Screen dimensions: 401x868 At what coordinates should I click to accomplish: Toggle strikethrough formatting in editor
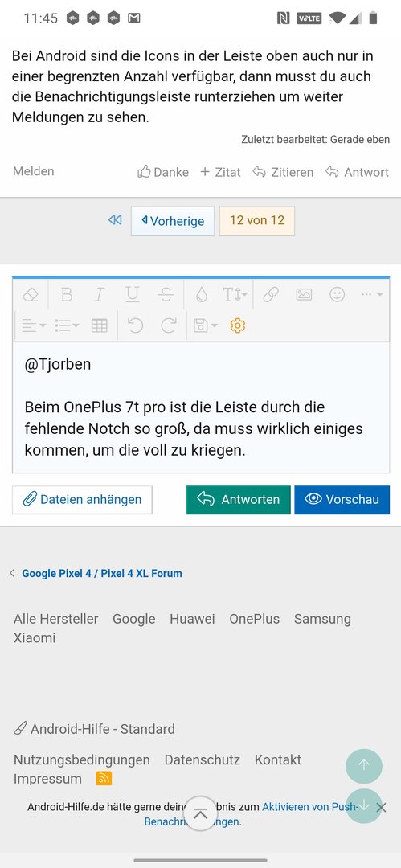click(166, 295)
